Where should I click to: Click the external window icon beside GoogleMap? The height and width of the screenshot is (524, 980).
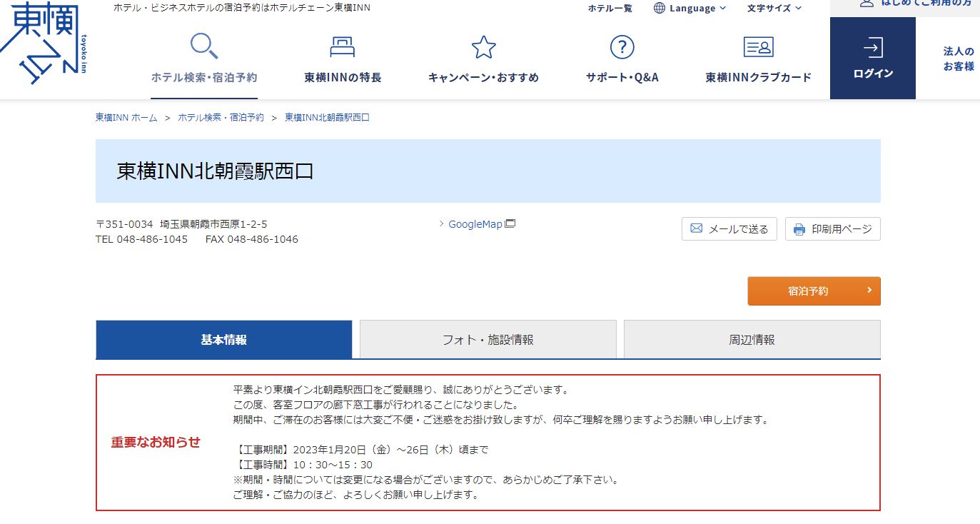(x=510, y=223)
